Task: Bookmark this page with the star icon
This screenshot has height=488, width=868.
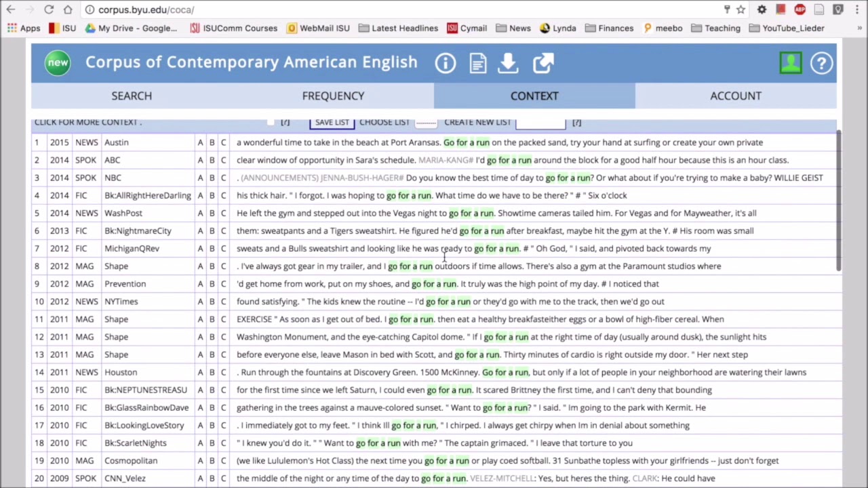Action: coord(741,9)
